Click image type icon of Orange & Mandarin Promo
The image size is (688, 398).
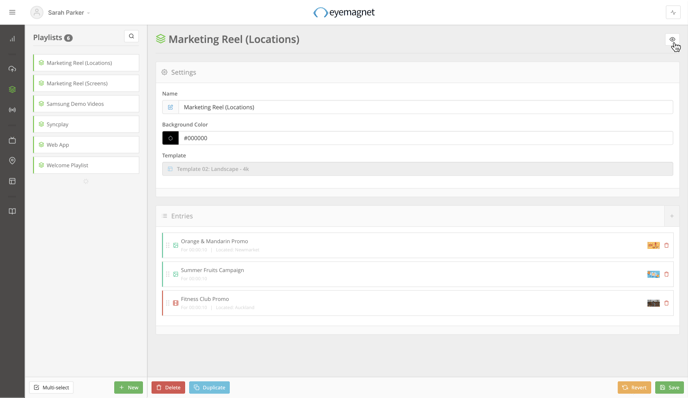(176, 245)
